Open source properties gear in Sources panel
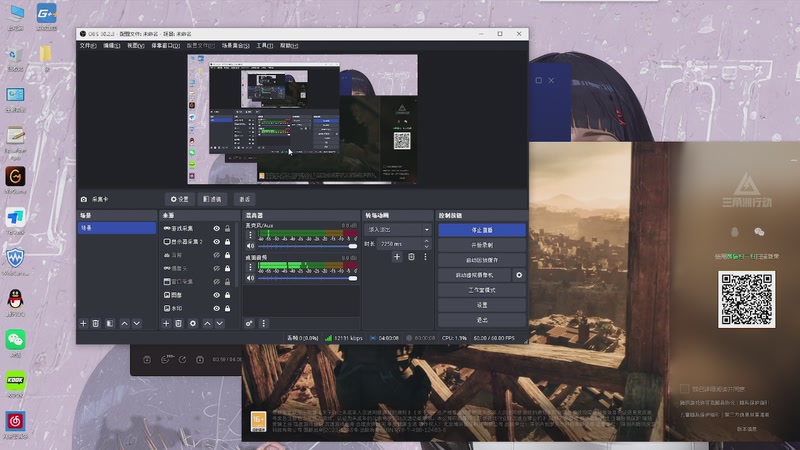This screenshot has width=800, height=450. pyautogui.click(x=192, y=323)
